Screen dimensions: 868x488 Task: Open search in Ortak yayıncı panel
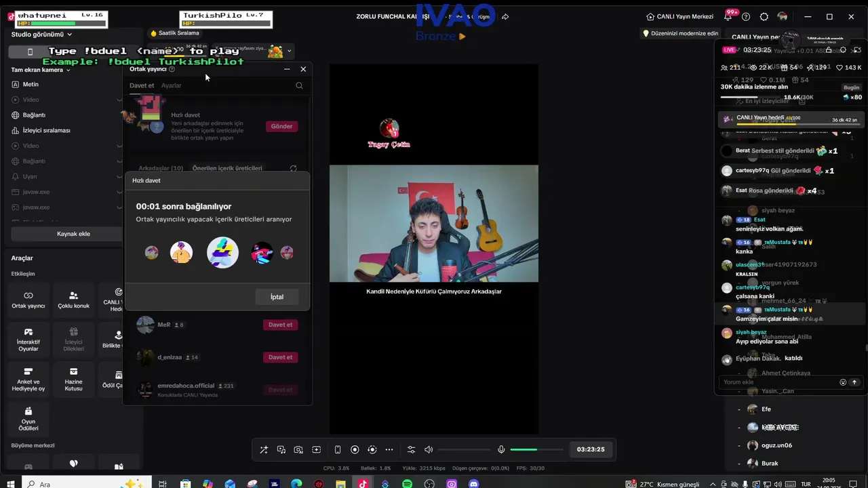tap(299, 85)
